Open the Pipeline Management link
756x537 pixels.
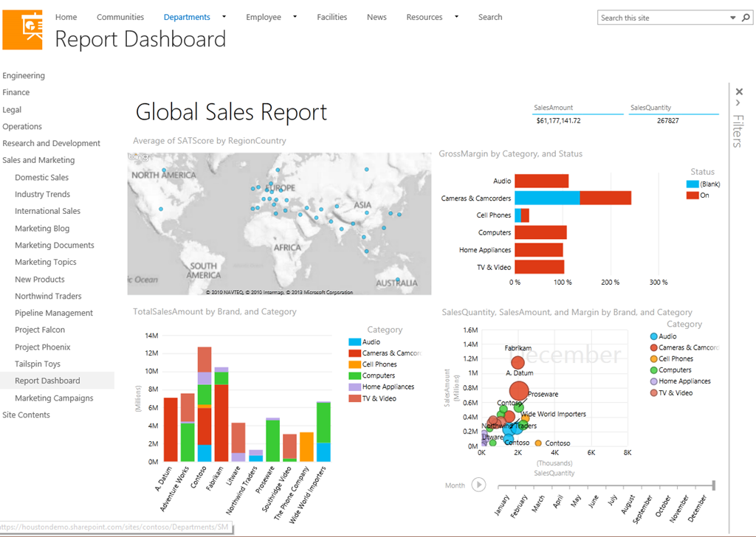[x=53, y=313]
